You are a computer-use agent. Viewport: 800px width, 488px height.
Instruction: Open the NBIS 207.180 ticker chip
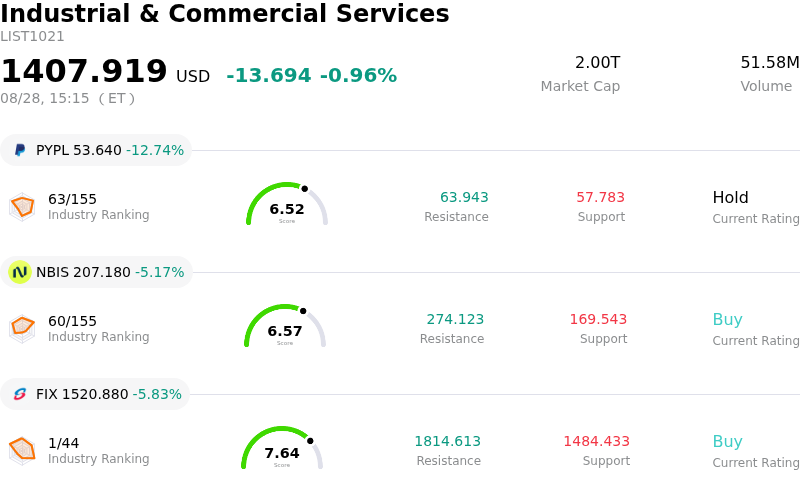pyautogui.click(x=96, y=272)
